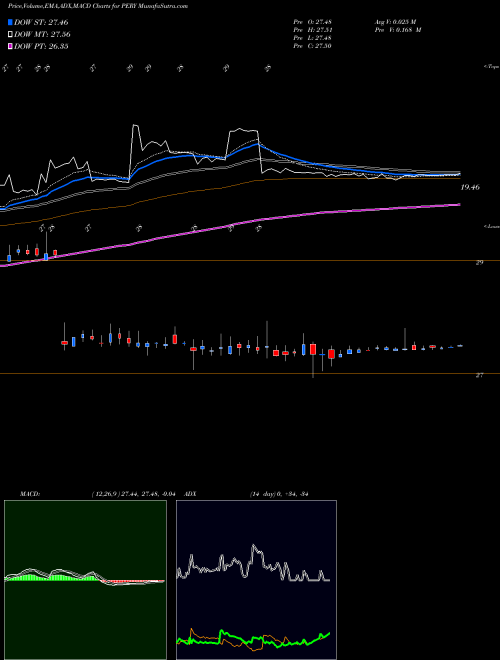
Task: Click the 'Pre H: 27.51' value
Action: (313, 30)
